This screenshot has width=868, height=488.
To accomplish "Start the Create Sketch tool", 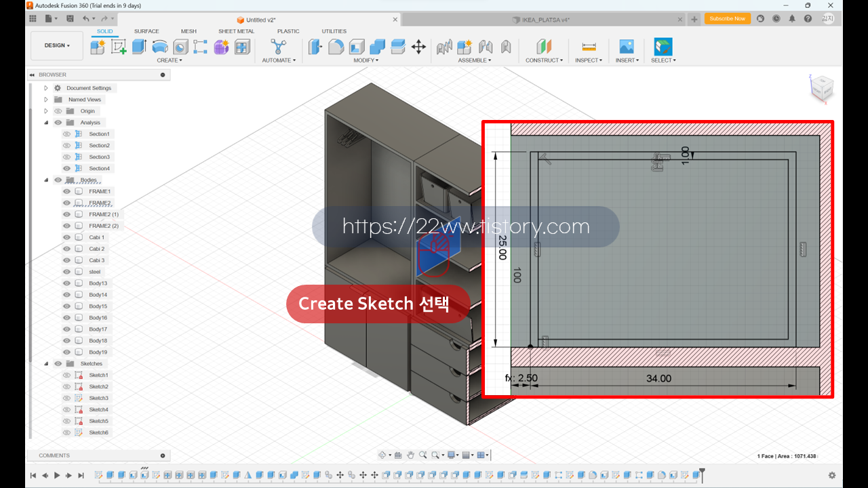I will point(119,47).
